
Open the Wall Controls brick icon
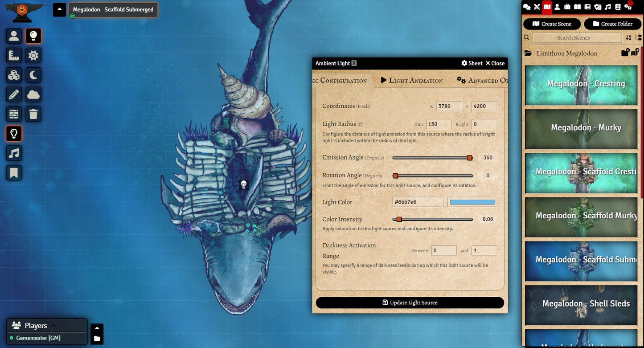click(14, 114)
